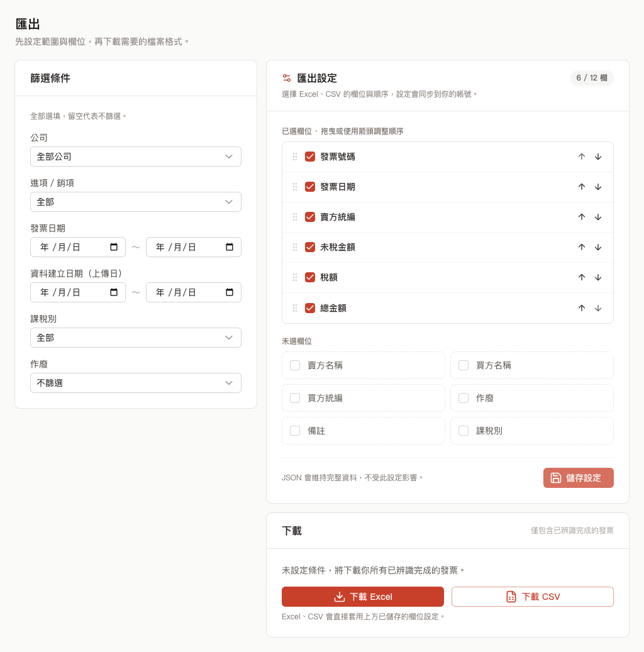Grab the drag handle of 賣方統編 row

tap(295, 217)
